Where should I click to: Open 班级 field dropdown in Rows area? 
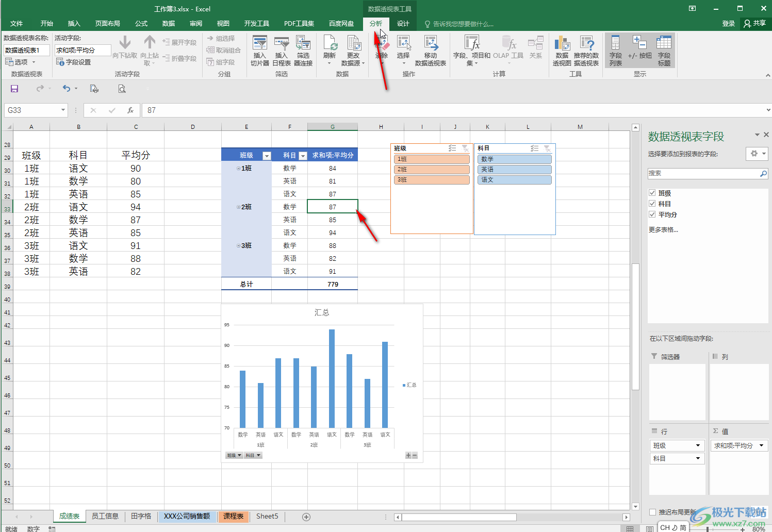698,445
